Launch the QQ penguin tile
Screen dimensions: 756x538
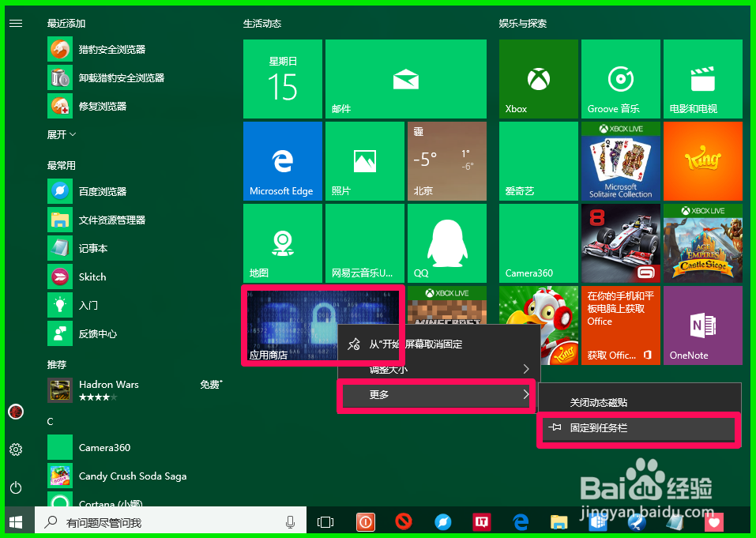tap(447, 243)
